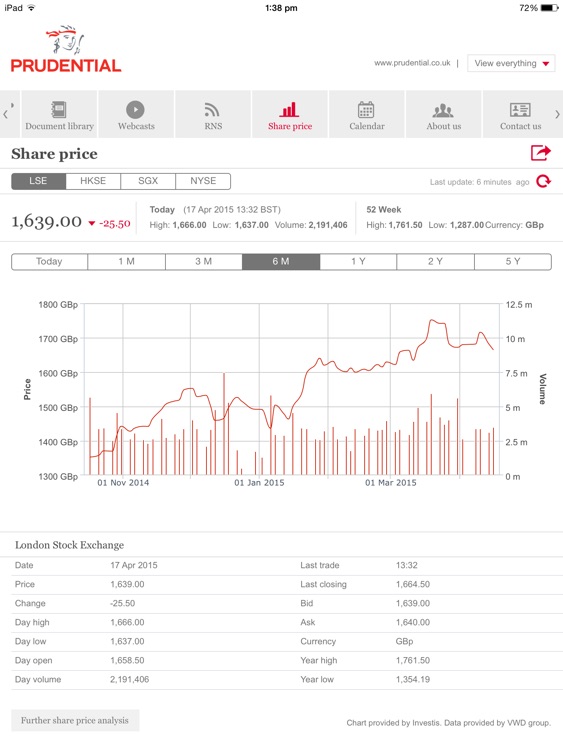Switch chart range to Today
563x750 pixels.
point(49,262)
